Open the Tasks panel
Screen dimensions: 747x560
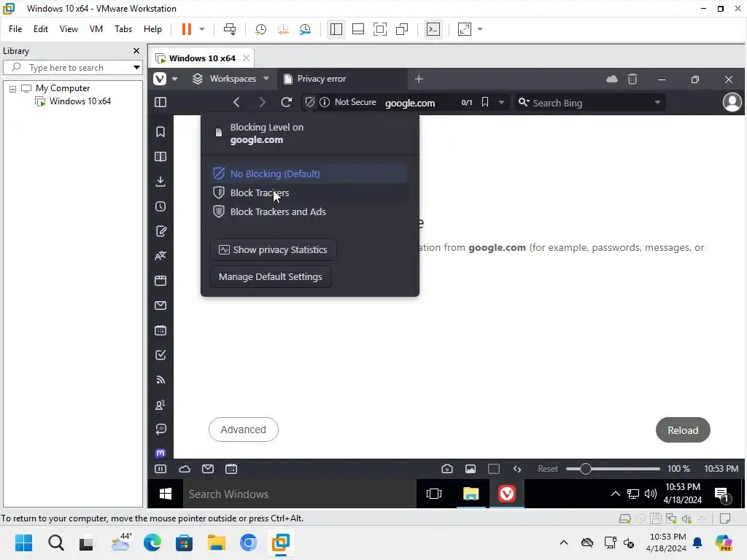[x=160, y=355]
